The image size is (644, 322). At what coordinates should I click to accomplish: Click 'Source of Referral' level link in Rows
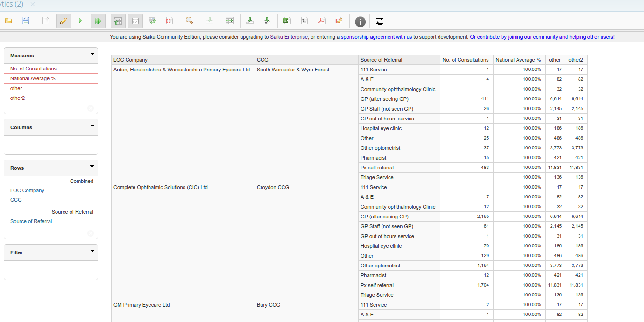31,221
